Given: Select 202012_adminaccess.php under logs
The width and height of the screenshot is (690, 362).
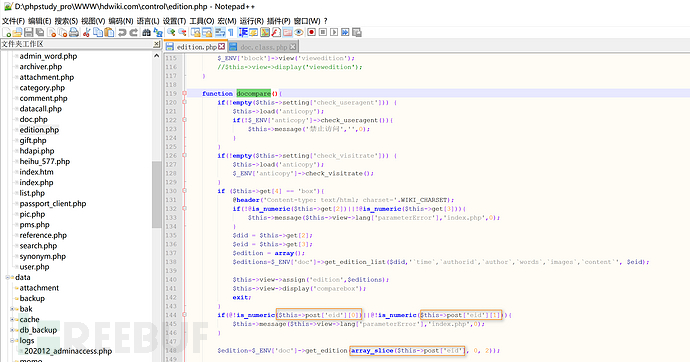Looking at the screenshot, I should pyautogui.click(x=68, y=351).
